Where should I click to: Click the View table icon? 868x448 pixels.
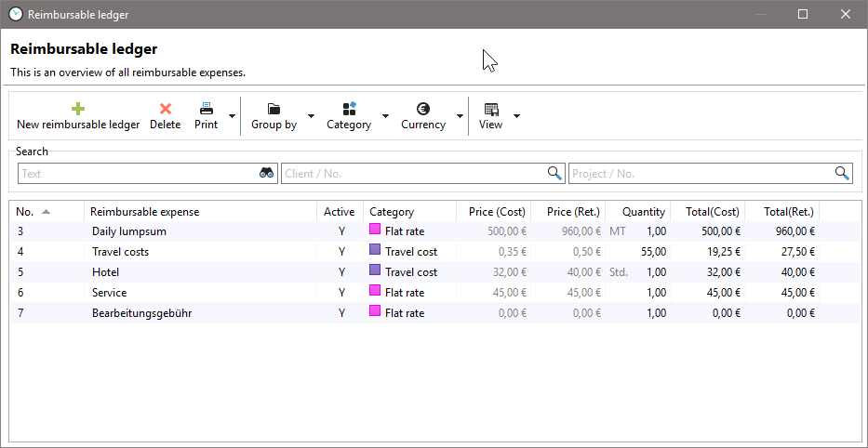[x=491, y=109]
